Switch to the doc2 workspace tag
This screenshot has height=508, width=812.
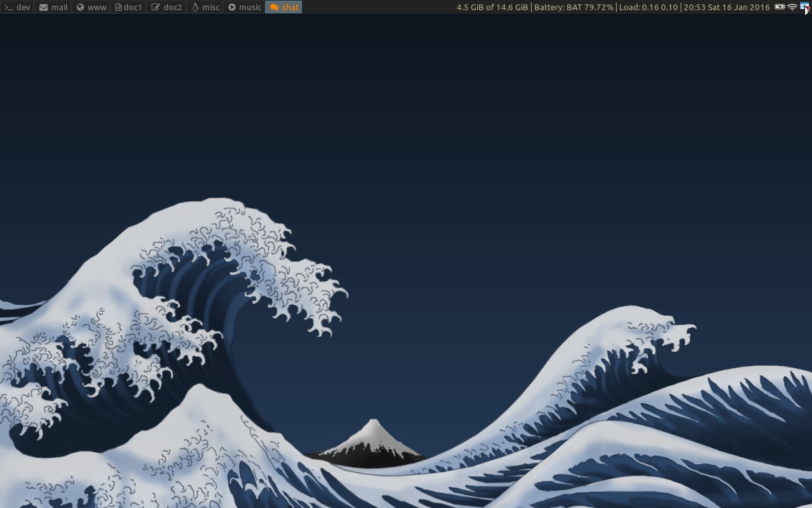point(167,7)
